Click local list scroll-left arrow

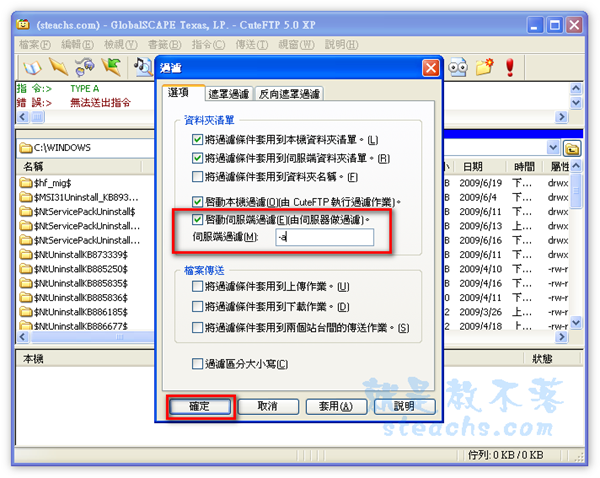pos(23,337)
